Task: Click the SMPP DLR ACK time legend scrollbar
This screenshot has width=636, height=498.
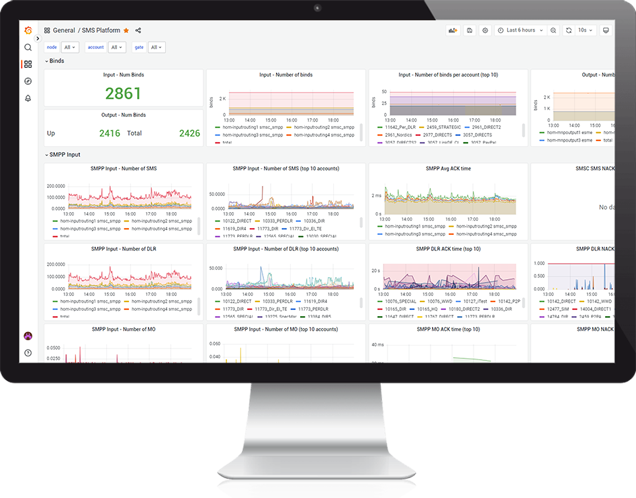Action: [523, 303]
